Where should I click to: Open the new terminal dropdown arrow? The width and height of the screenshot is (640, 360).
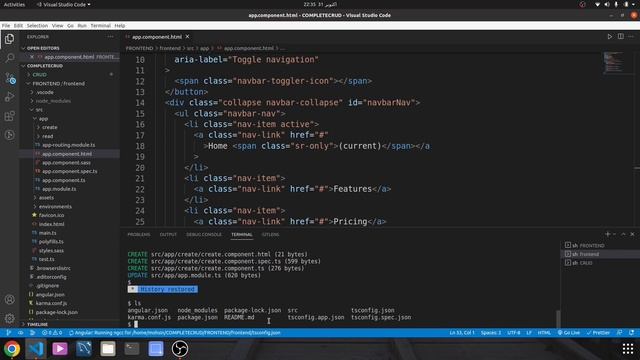coord(614,234)
